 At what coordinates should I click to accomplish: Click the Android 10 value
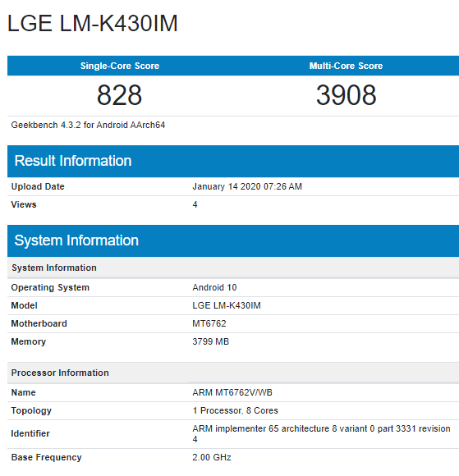tap(214, 287)
